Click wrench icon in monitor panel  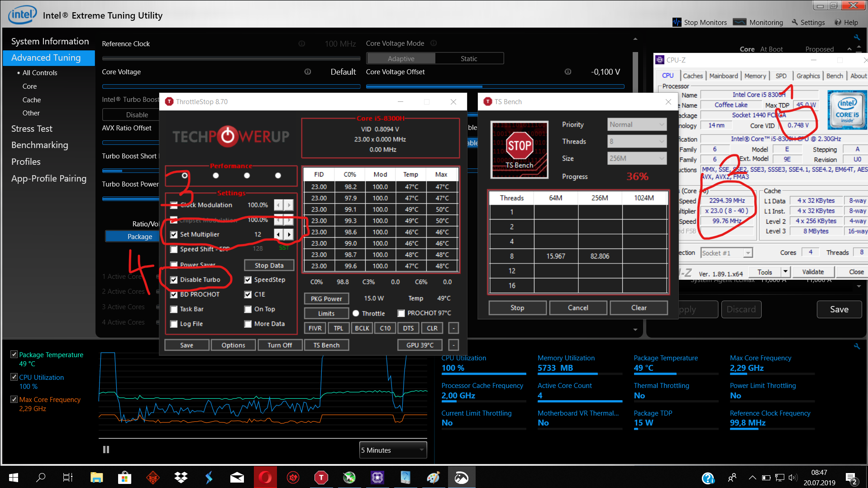pyautogui.click(x=857, y=346)
